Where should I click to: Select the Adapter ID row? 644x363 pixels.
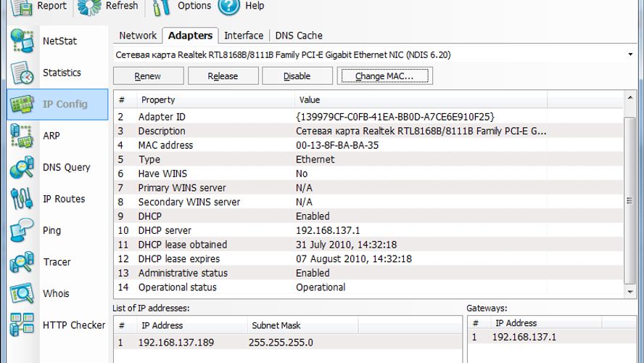pyautogui.click(x=368, y=117)
